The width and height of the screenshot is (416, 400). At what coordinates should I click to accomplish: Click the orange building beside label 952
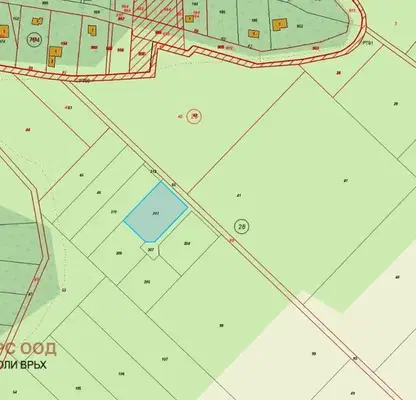click(x=279, y=25)
